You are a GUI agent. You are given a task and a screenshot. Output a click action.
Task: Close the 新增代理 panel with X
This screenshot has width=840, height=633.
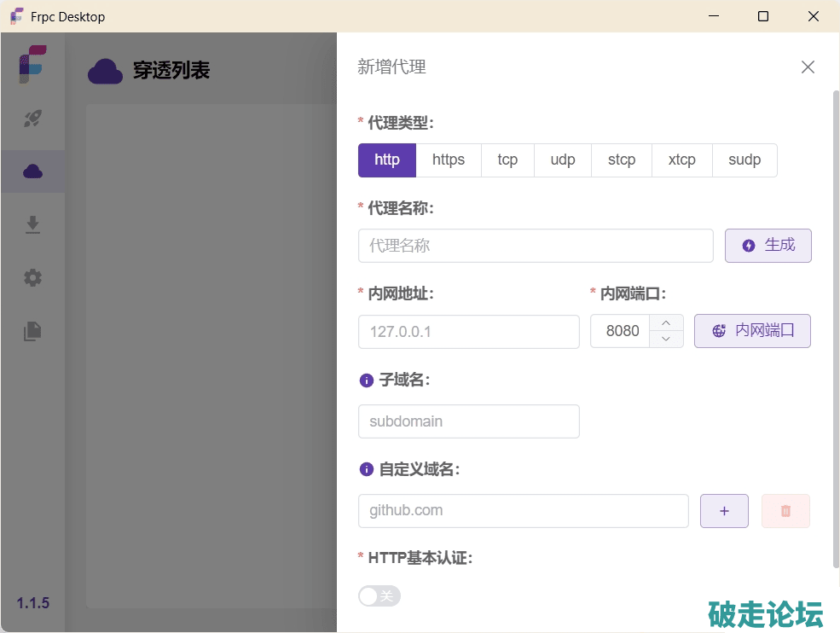(808, 67)
